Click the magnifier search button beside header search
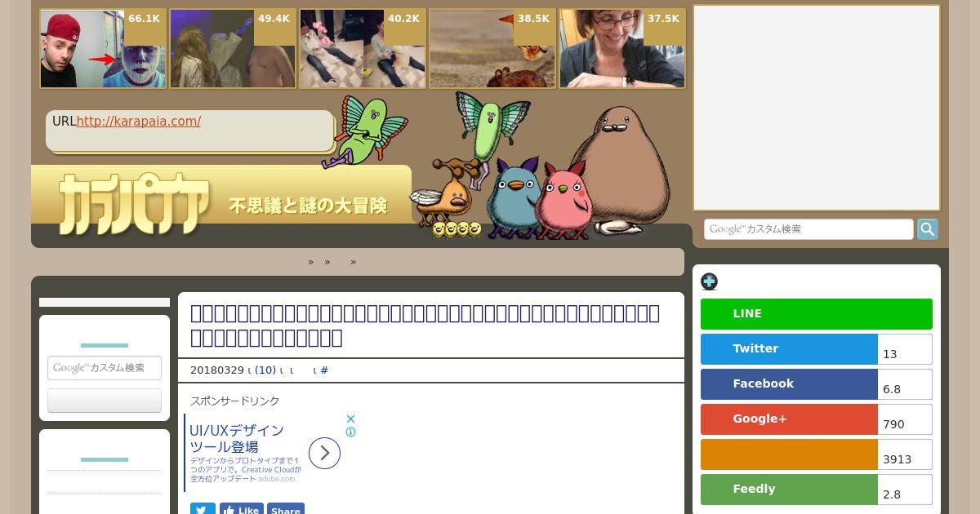Image resolution: width=980 pixels, height=514 pixels. click(927, 229)
